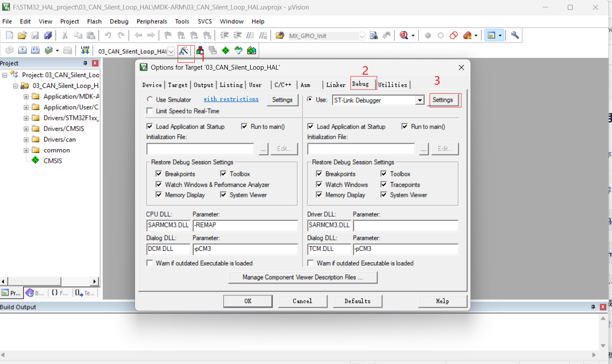Build target files icon
The image size is (612, 364).
coord(22,51)
